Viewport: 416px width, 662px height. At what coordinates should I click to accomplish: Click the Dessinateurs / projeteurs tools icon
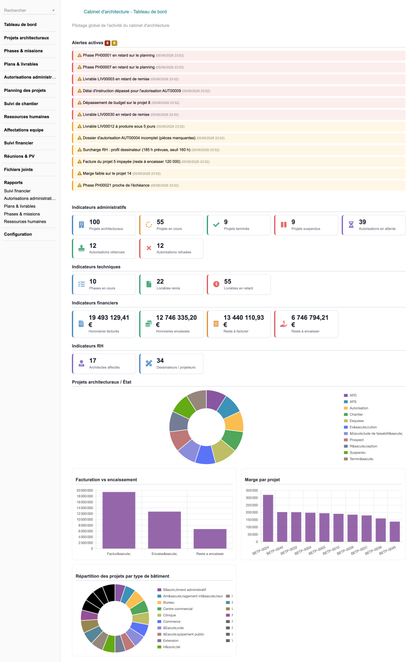pyautogui.click(x=149, y=364)
